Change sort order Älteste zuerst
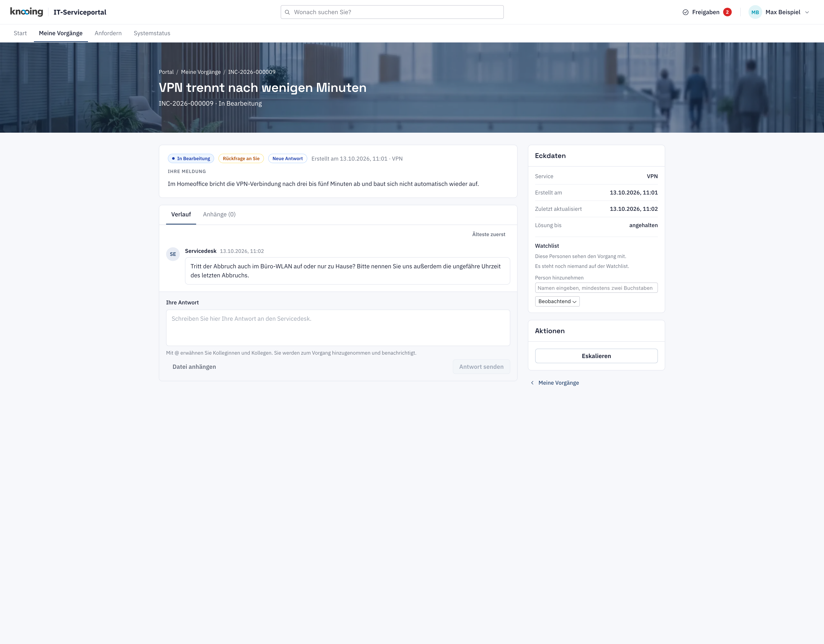 (489, 234)
